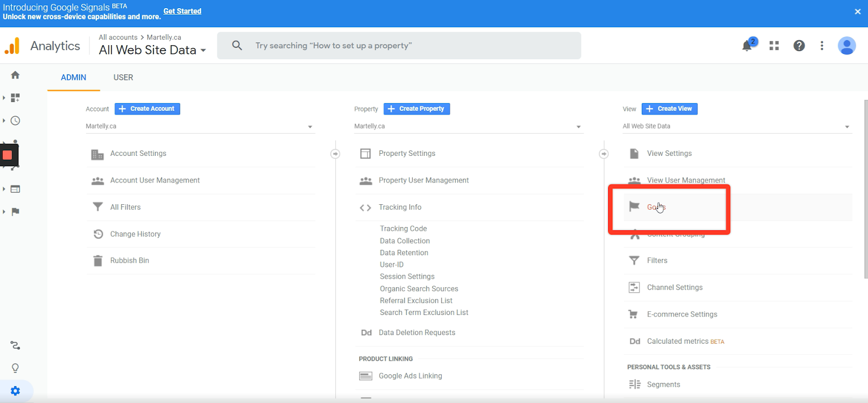Image resolution: width=868 pixels, height=403 pixels.
Task: Click the Channel Settings icon
Action: pyautogui.click(x=634, y=287)
